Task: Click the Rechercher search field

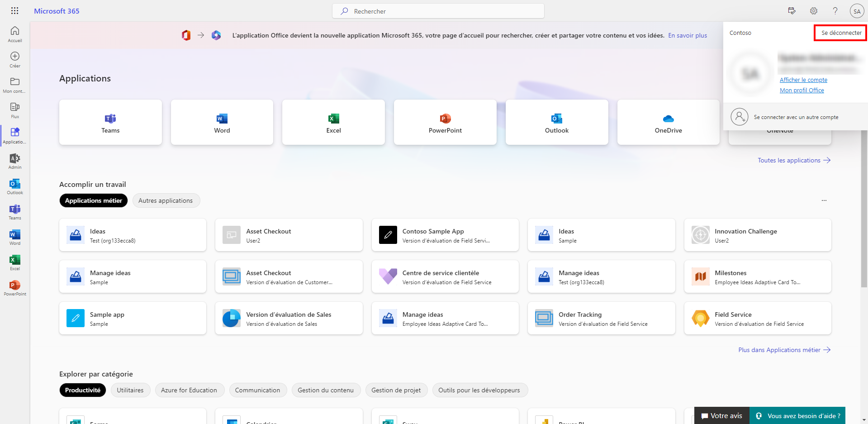Action: 438,11
